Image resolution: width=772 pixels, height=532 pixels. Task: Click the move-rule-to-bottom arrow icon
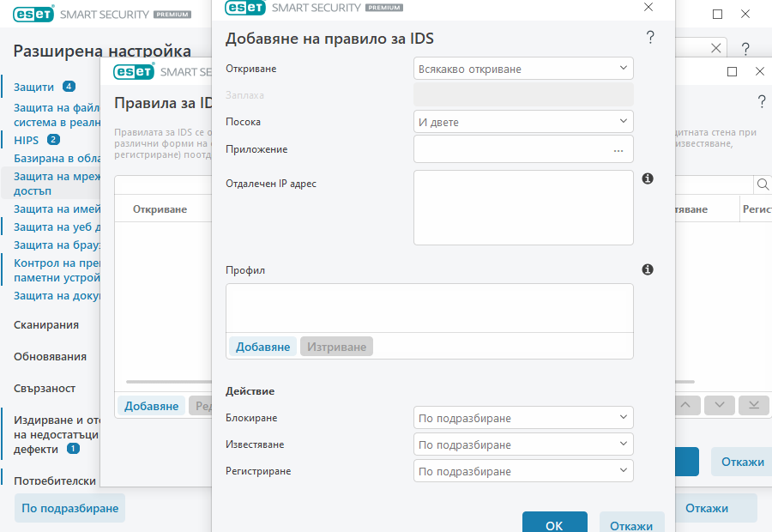click(753, 405)
